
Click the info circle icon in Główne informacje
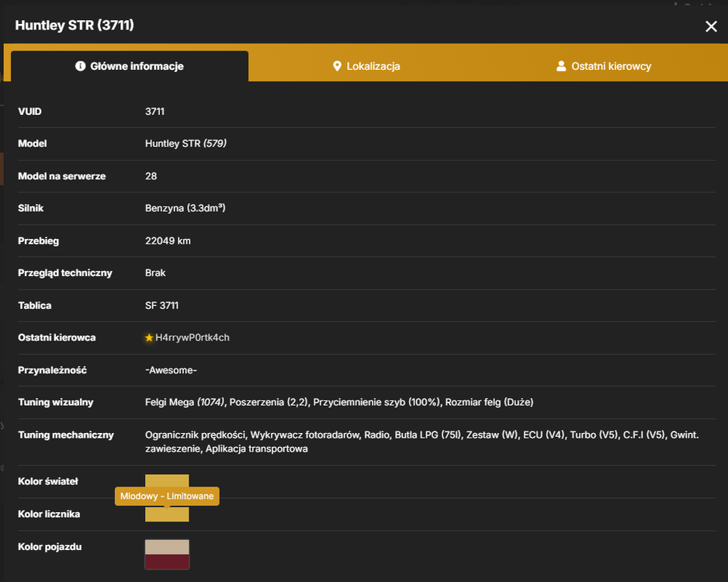tap(80, 67)
